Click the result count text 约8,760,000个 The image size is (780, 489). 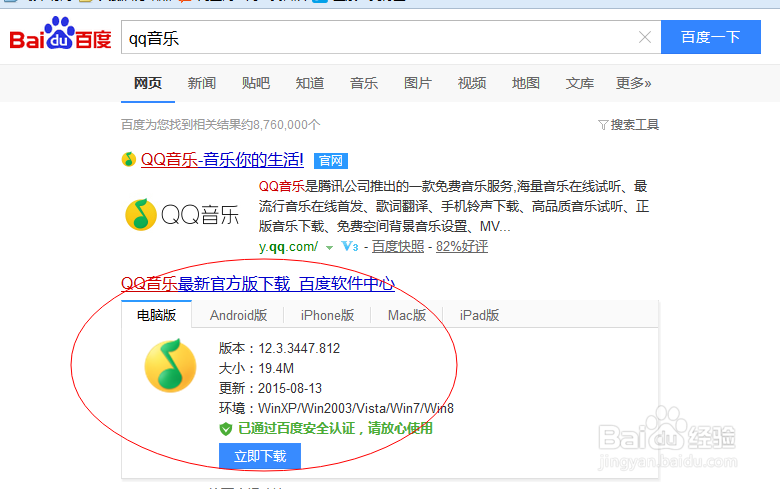point(281,124)
